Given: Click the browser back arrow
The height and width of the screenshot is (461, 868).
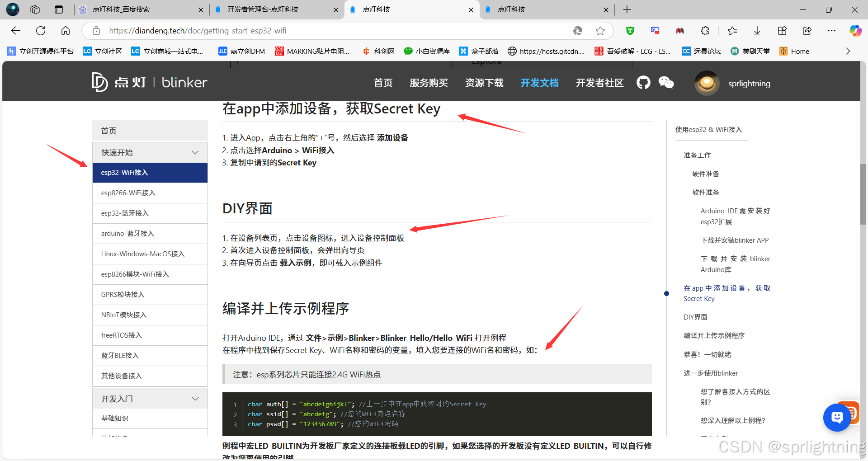Looking at the screenshot, I should [16, 31].
